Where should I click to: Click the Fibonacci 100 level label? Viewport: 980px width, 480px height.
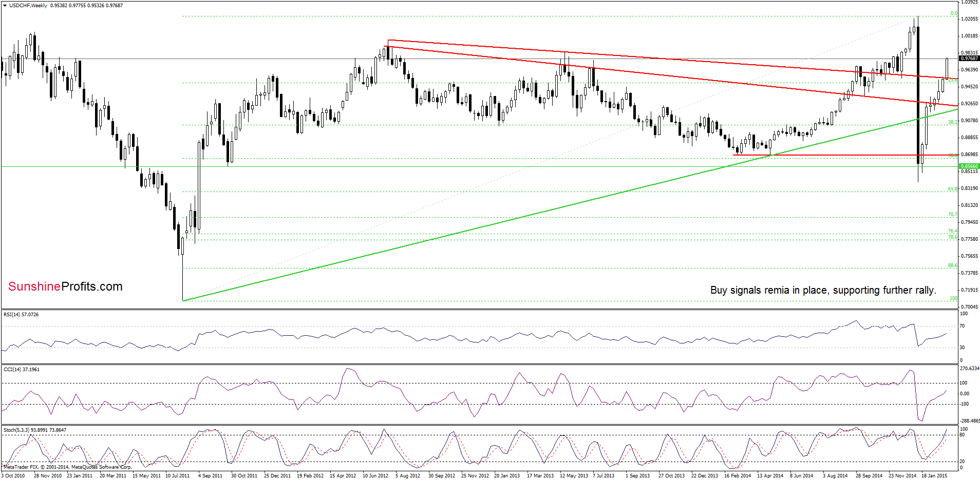954,298
